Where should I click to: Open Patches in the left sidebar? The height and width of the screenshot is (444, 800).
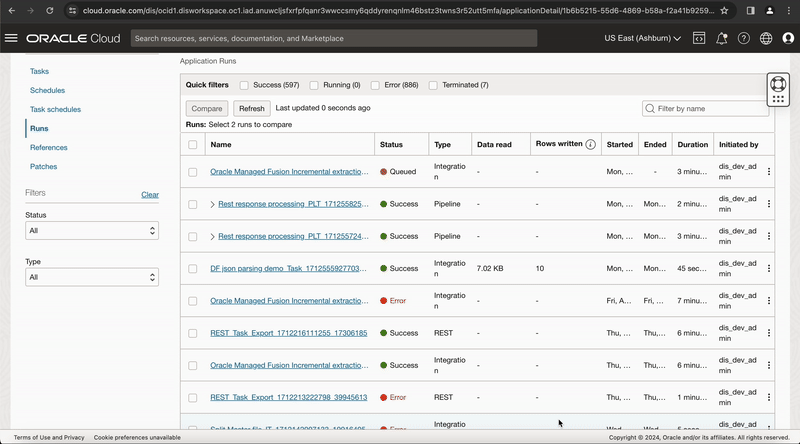[x=43, y=166]
